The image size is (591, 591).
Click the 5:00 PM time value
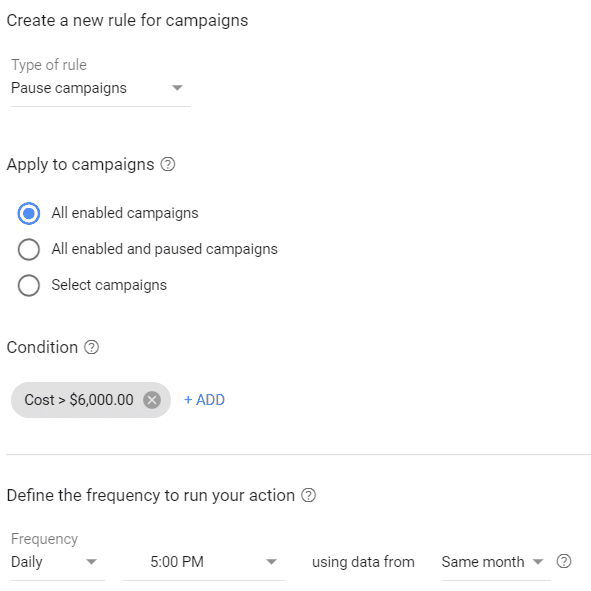[177, 562]
